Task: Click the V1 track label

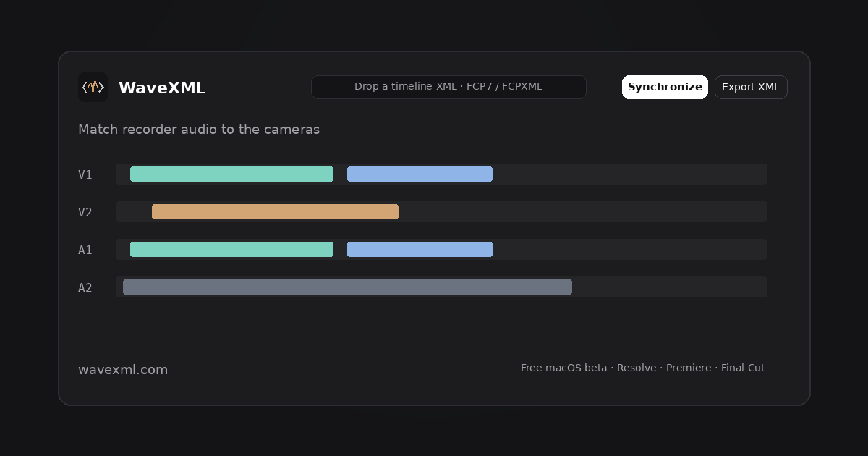Action: coord(85,174)
